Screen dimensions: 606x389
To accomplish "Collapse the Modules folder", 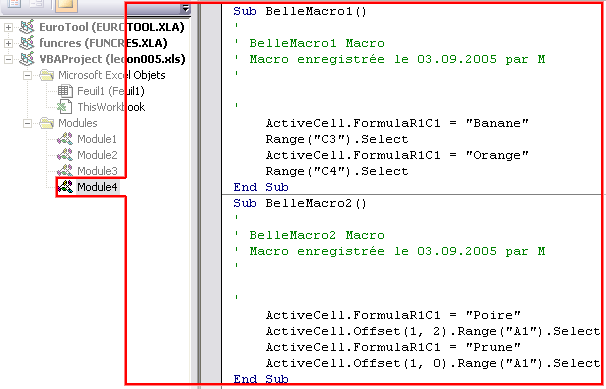I will tap(27, 124).
